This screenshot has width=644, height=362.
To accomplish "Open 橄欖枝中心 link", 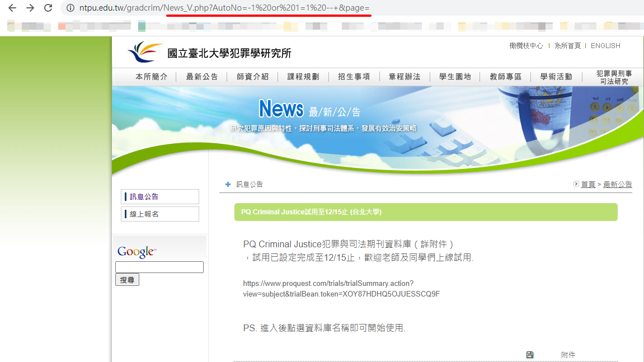I will coord(526,46).
